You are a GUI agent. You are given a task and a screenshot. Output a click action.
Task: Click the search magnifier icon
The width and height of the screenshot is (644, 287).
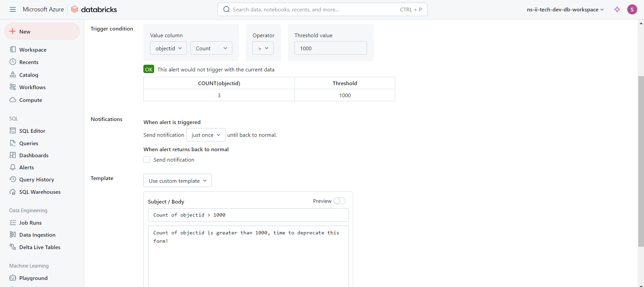[227, 9]
